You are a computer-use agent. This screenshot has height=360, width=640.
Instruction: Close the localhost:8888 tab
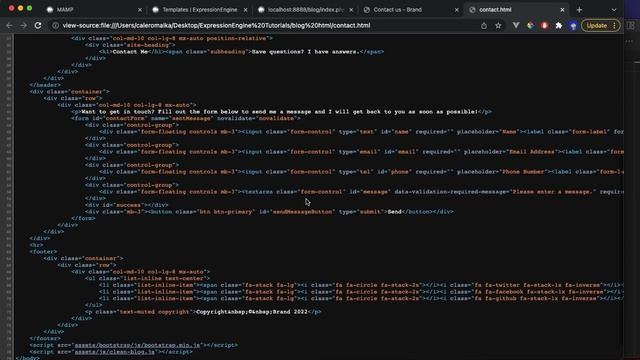[x=351, y=10]
